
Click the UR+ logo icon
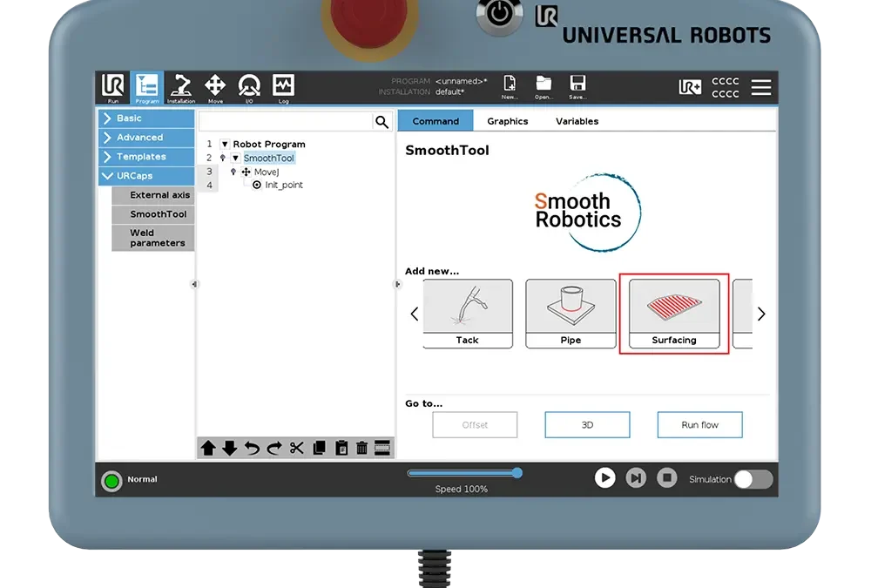coord(690,87)
